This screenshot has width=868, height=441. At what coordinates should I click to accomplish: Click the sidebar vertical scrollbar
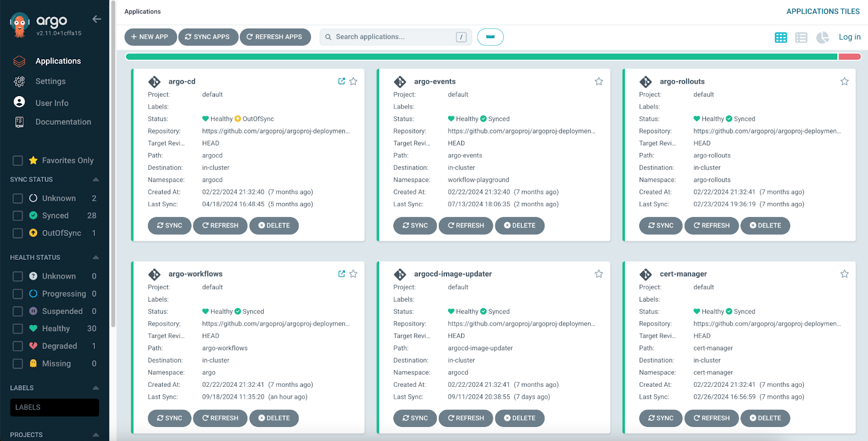click(x=113, y=163)
